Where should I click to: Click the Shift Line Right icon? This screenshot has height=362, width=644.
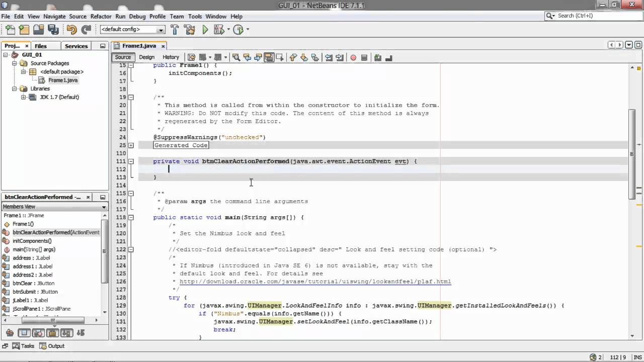pyautogui.click(x=340, y=57)
